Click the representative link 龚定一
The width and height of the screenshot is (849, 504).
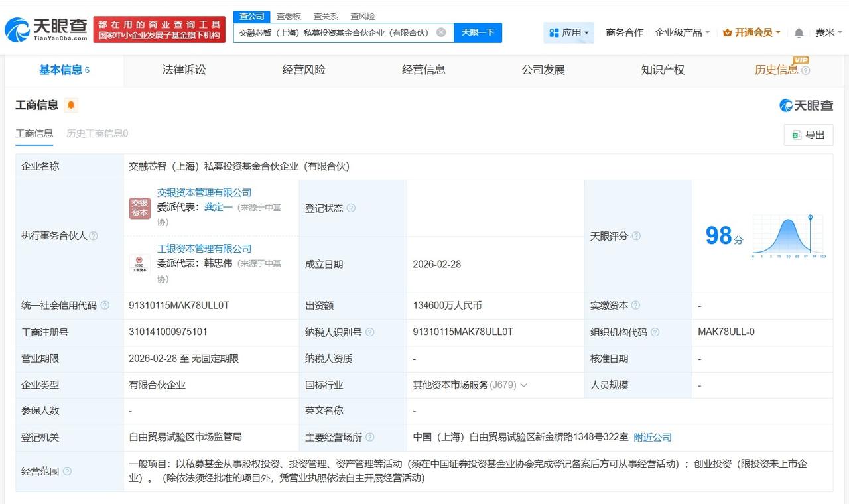point(218,206)
